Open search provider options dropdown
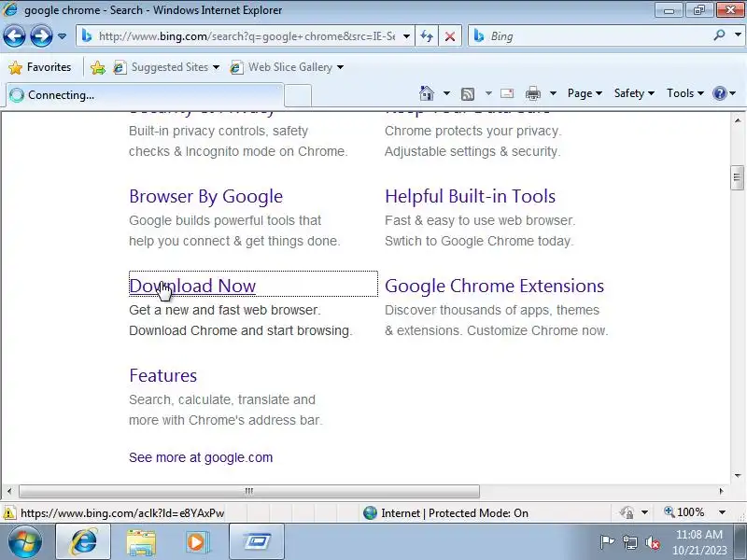Image resolution: width=747 pixels, height=560 pixels. click(x=738, y=35)
